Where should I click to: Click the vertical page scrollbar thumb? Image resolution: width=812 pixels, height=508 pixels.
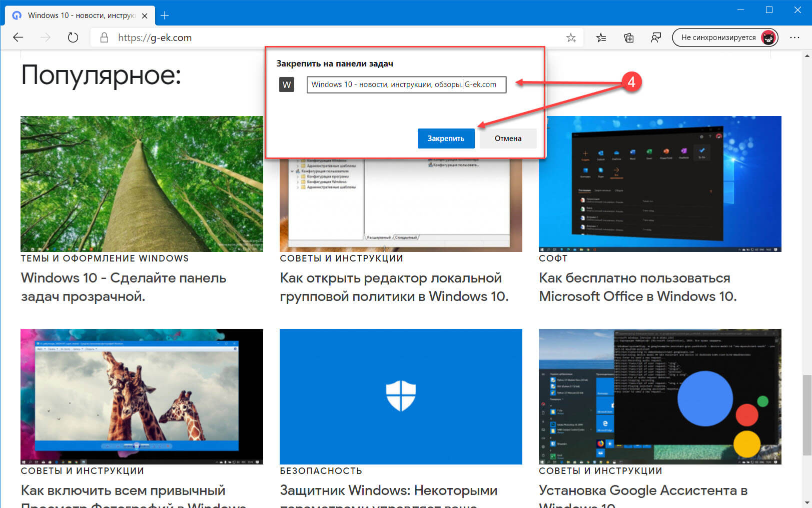(x=806, y=415)
